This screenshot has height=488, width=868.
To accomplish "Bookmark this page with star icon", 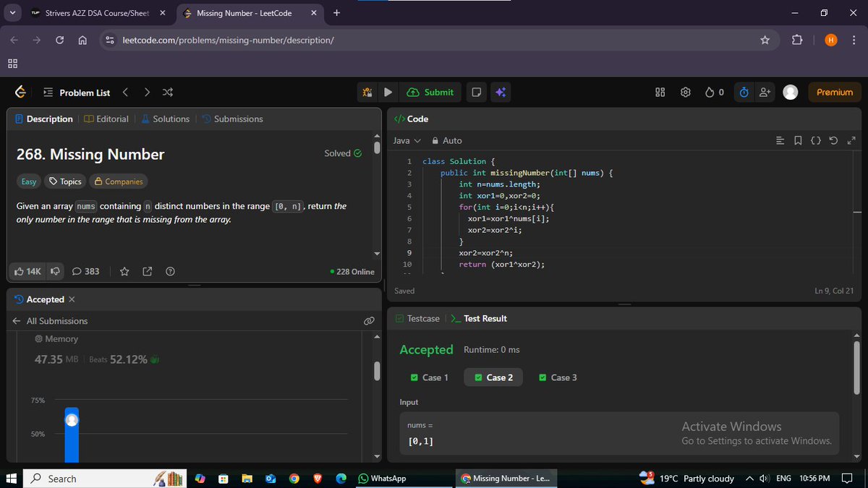I will [765, 40].
